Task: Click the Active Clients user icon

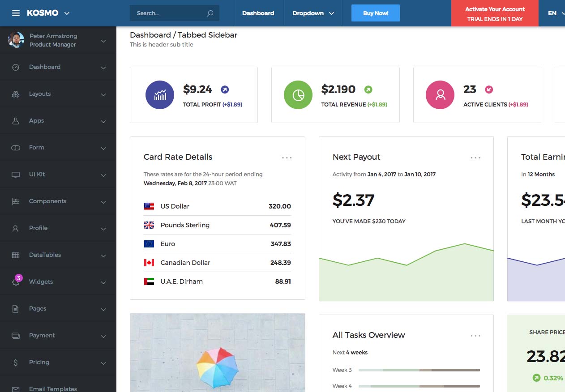Action: 440,95
